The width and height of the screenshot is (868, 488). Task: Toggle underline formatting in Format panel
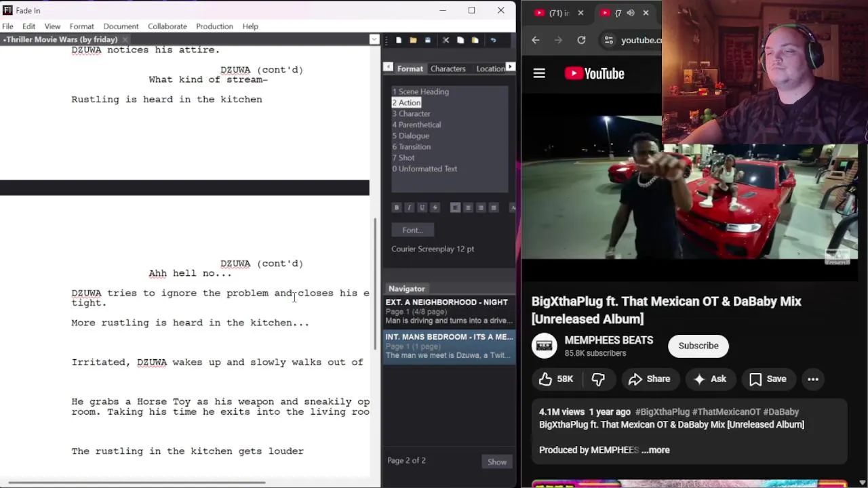click(422, 207)
